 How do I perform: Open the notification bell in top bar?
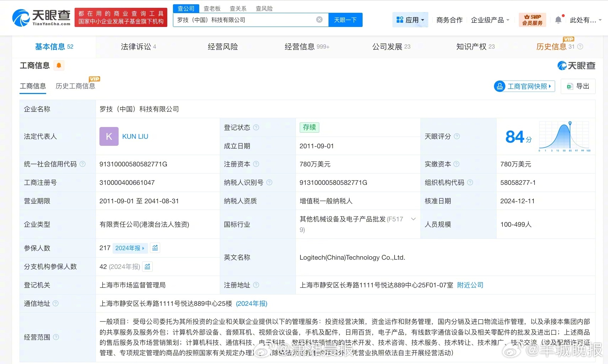(559, 20)
